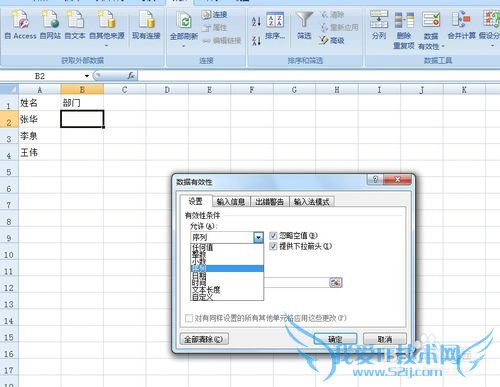Open the Name Box dropdown arrow

(x=87, y=76)
